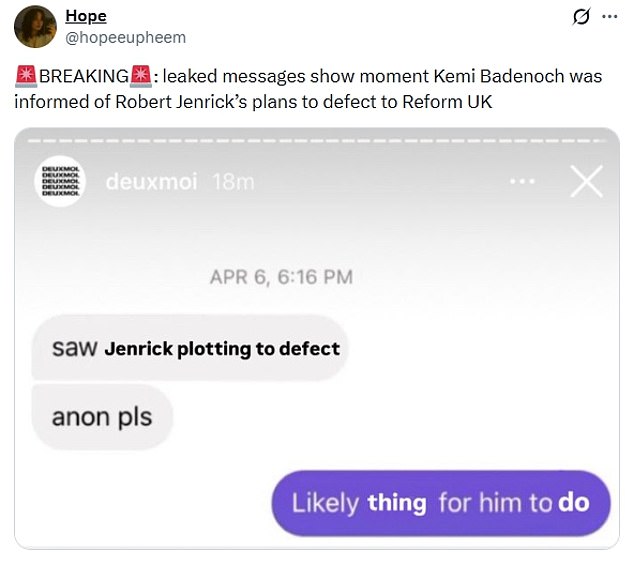The image size is (634, 565).
Task: Click the purple "Likely thing" reply bubble
Action: click(441, 502)
